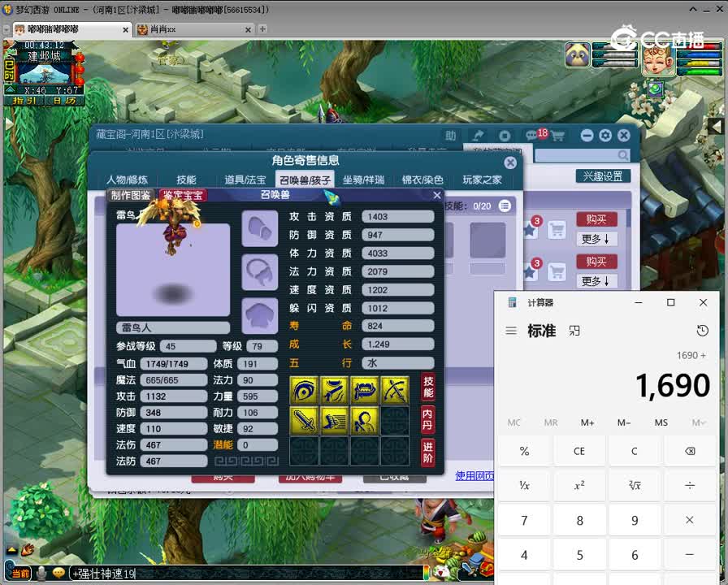Click the calculator square root key
The width and height of the screenshot is (728, 585).
(635, 486)
